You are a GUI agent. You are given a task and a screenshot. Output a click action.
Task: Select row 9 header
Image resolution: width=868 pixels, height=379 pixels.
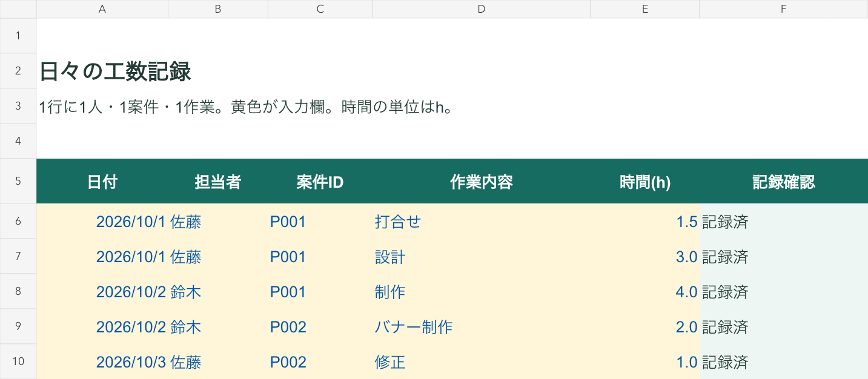(x=18, y=326)
